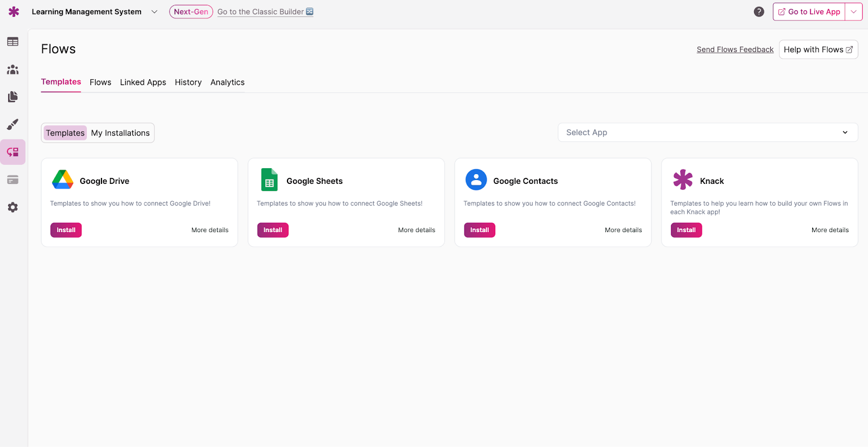The height and width of the screenshot is (447, 868).
Task: Open the Settings gear sidebar icon
Action: coord(12,207)
